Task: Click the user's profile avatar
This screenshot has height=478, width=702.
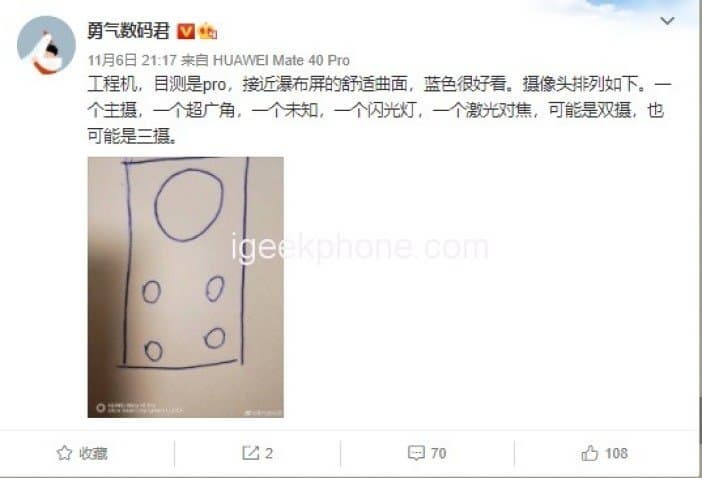Action: coord(46,45)
